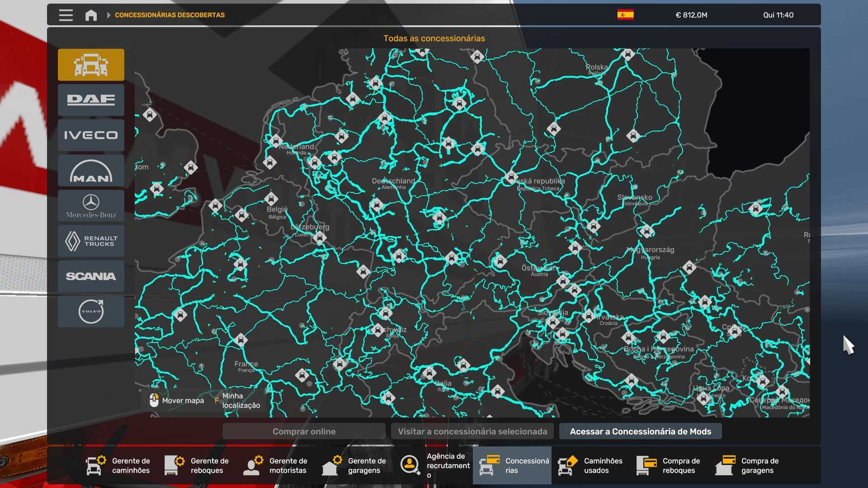Filter dealers by Volvo brand
Screen dimensions: 868x488
coord(91,311)
